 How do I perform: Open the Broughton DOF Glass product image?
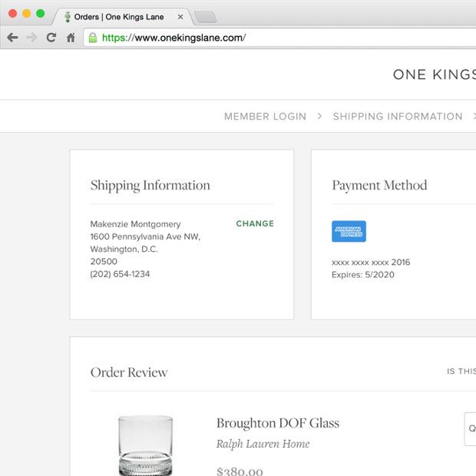(x=145, y=445)
